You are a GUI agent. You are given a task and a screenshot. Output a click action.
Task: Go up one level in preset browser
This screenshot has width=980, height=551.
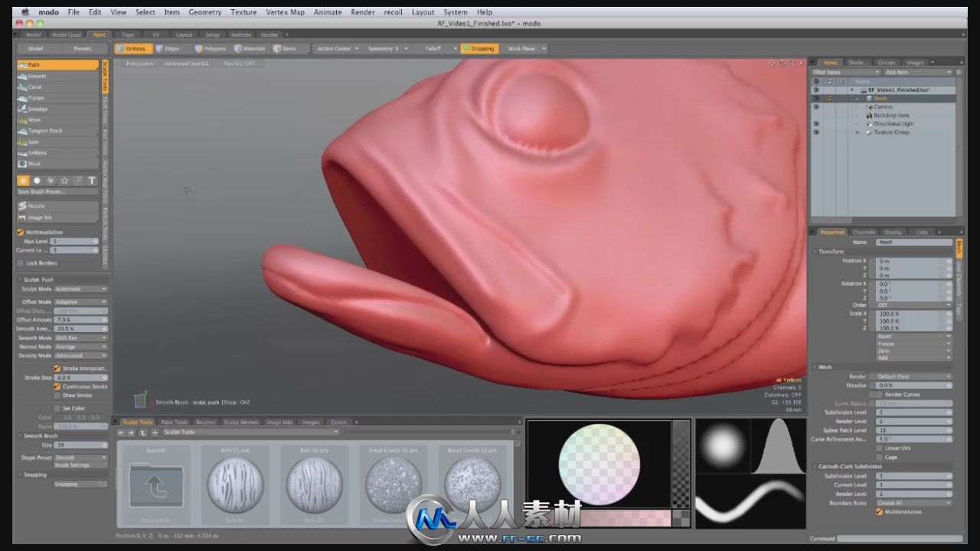click(143, 432)
